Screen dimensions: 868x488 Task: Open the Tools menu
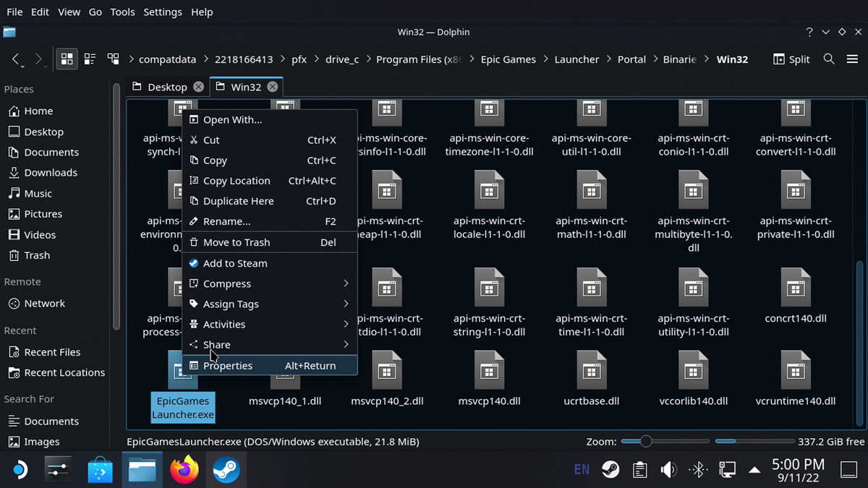[x=122, y=12]
